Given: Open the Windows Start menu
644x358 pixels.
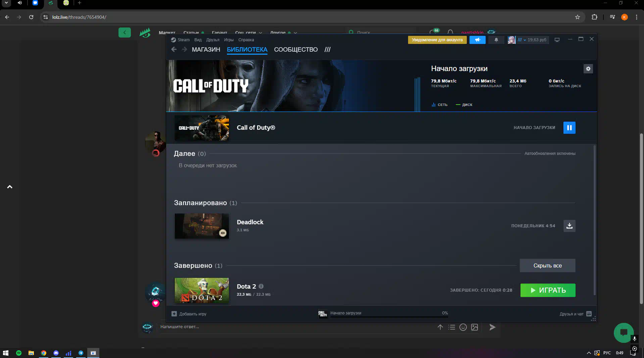Looking at the screenshot, I should [x=6, y=353].
